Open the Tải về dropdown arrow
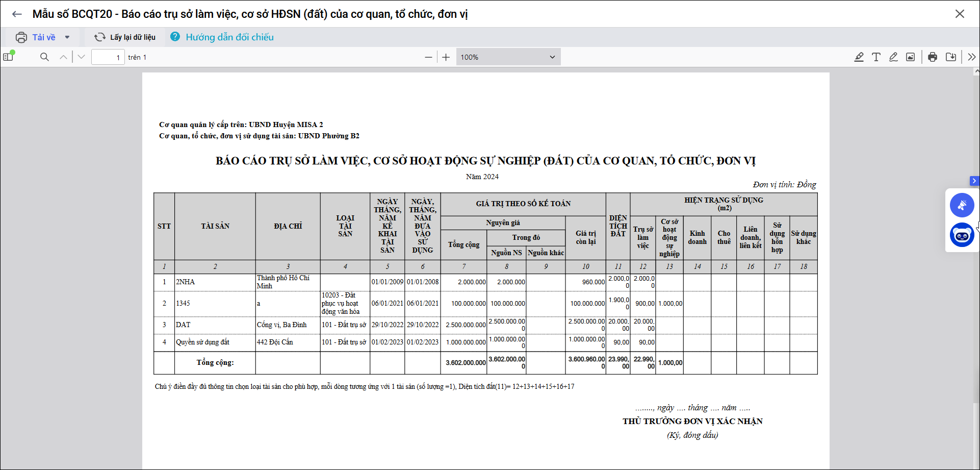 pyautogui.click(x=67, y=37)
